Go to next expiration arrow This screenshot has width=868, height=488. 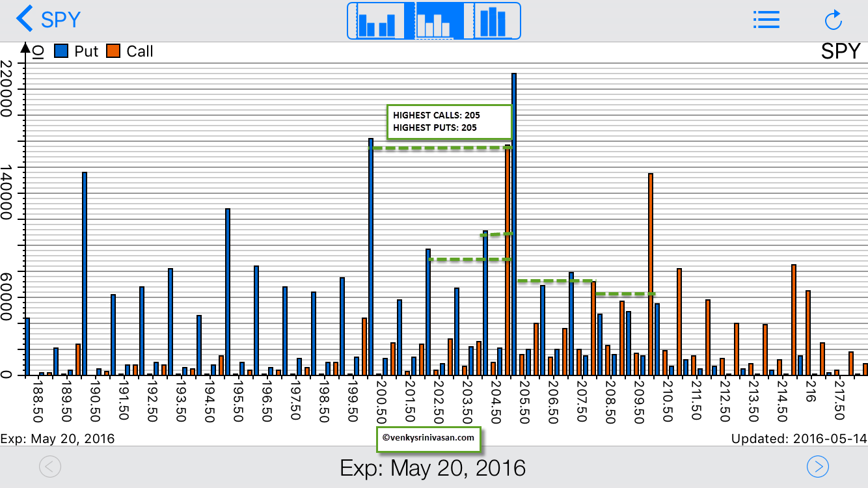818,467
